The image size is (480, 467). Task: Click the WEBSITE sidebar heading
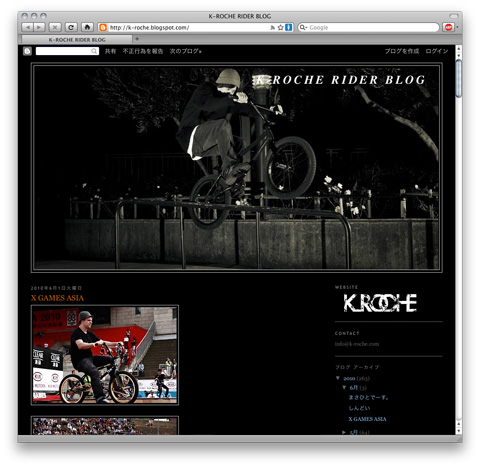click(x=346, y=287)
